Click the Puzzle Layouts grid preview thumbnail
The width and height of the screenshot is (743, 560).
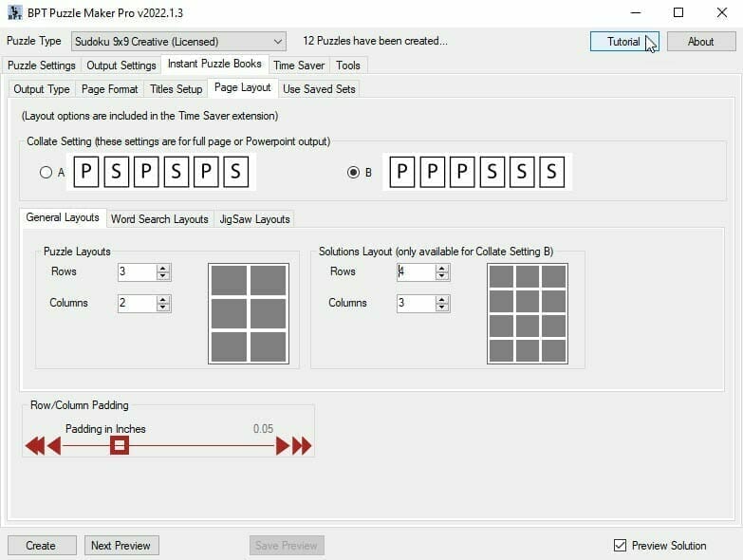[249, 313]
